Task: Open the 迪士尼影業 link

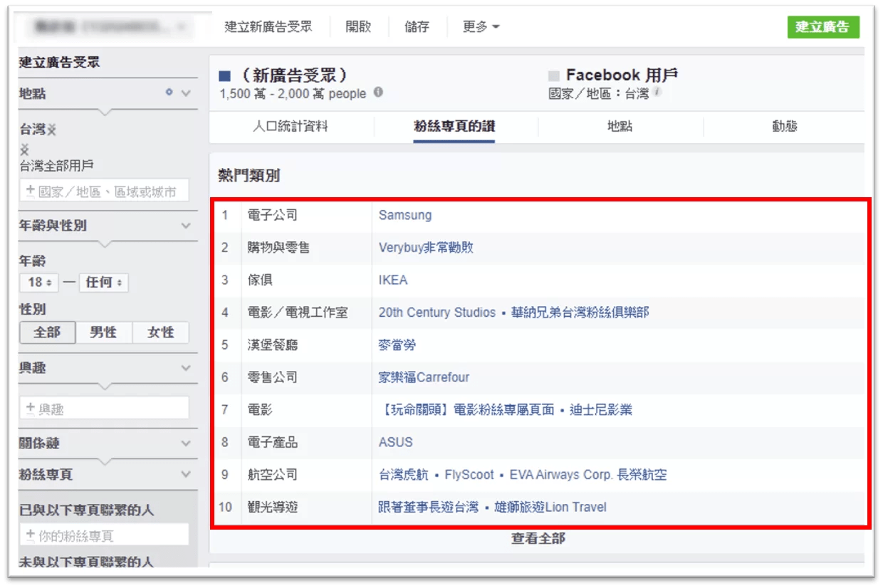Action: (x=601, y=410)
